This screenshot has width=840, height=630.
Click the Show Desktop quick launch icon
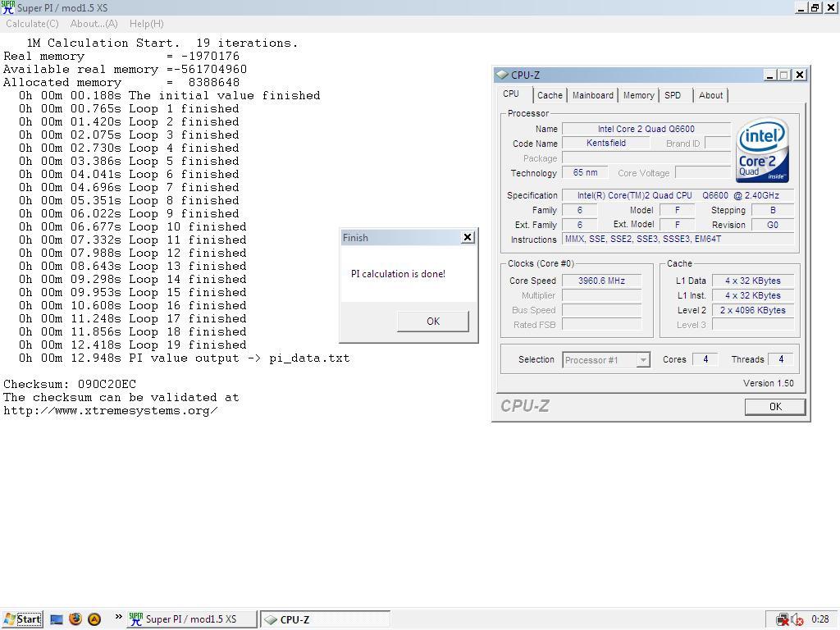click(57, 619)
